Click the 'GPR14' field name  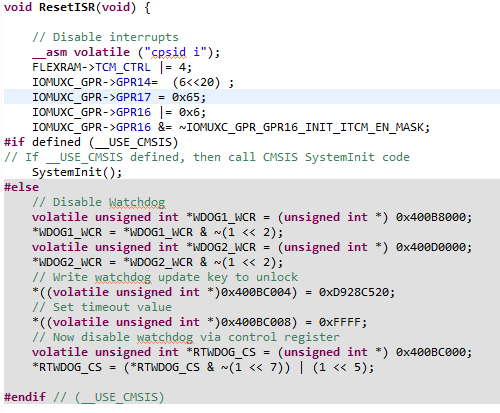(x=133, y=82)
